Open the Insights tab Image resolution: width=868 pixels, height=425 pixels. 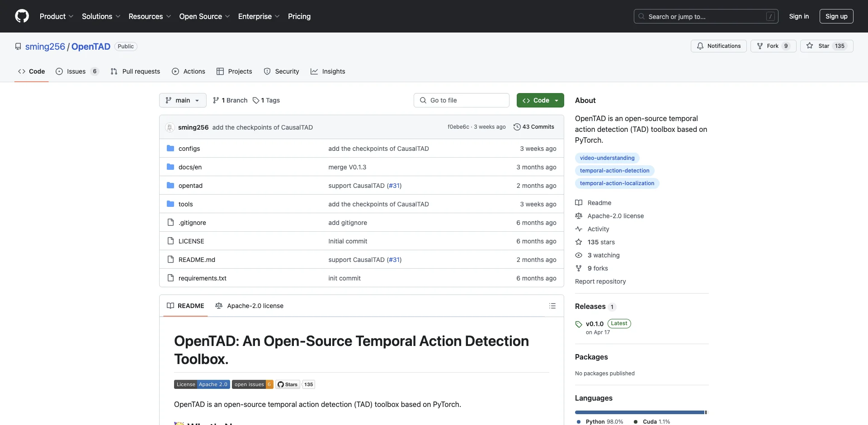[x=328, y=71]
